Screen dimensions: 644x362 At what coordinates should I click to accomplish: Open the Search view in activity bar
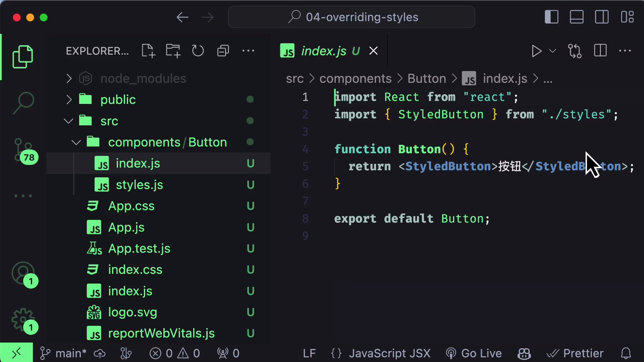pos(23,102)
